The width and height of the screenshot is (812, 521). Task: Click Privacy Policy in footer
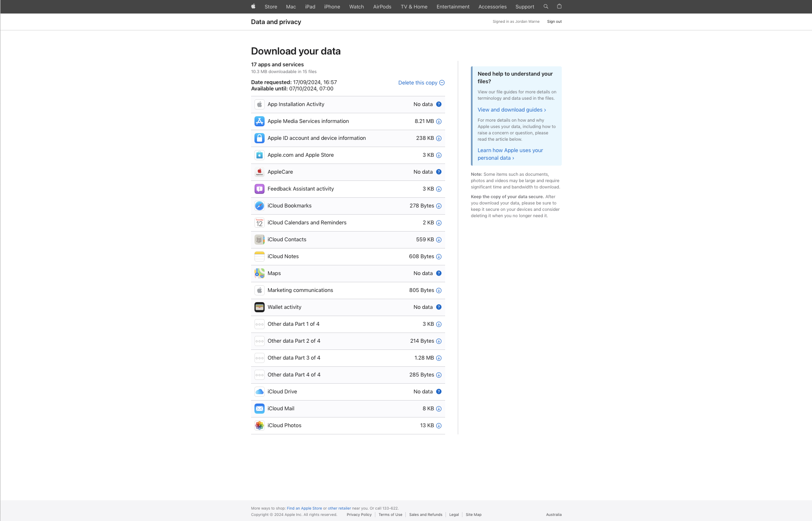pyautogui.click(x=359, y=515)
